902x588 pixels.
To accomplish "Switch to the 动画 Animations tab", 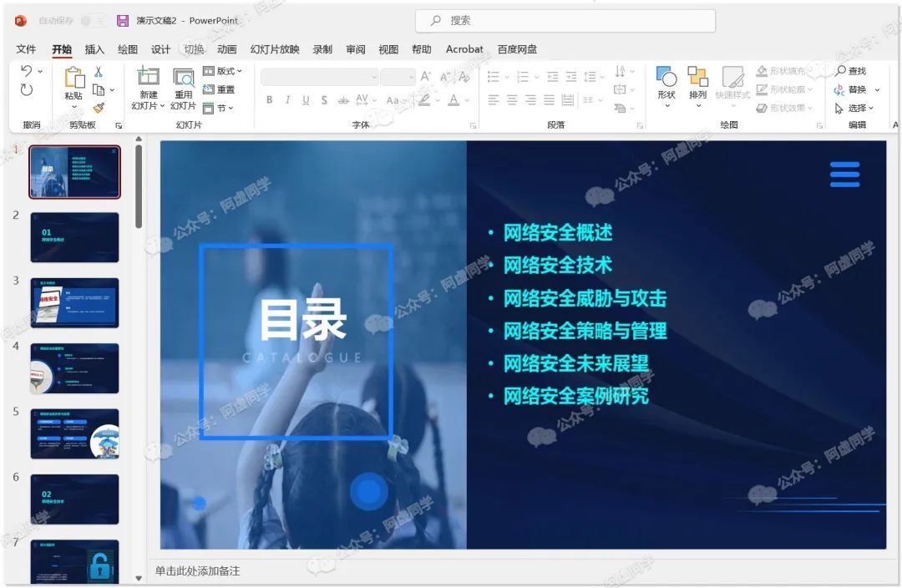I will pos(226,49).
